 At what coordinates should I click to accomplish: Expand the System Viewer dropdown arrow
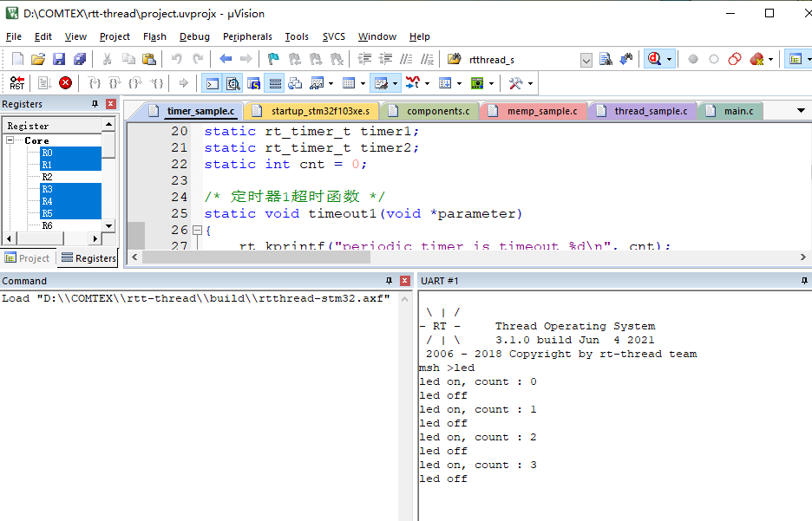(491, 83)
